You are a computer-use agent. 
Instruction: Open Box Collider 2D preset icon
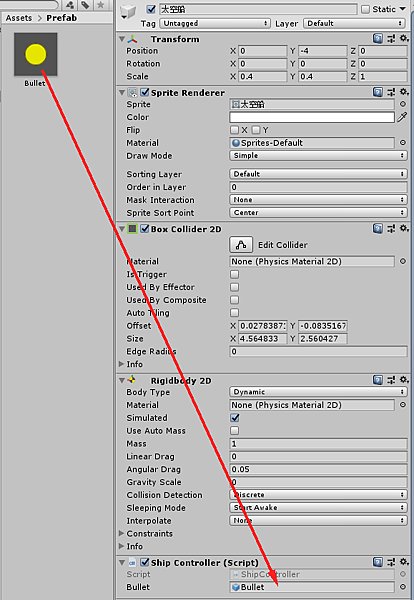(391, 228)
